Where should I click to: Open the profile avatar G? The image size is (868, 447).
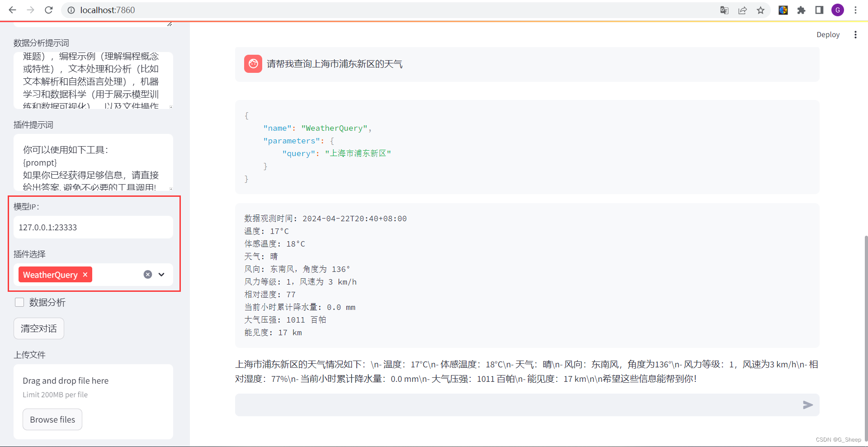click(x=838, y=10)
